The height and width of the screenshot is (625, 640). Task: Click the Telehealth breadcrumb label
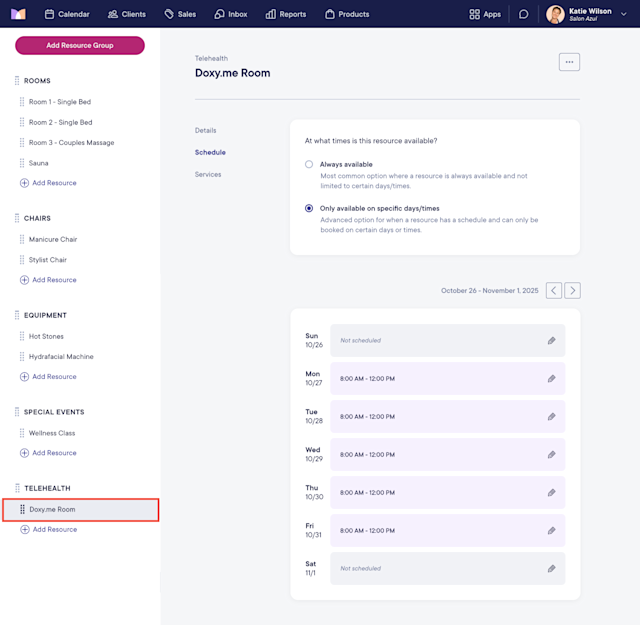point(211,58)
